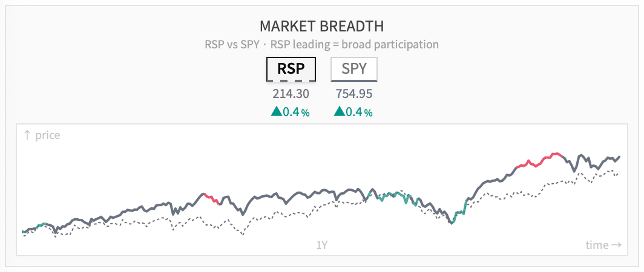Click the first red segment on solid line
The height and width of the screenshot is (272, 644).
point(211,199)
